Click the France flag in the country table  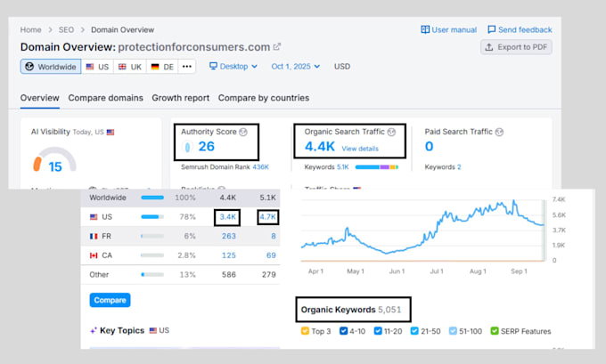[x=94, y=236]
